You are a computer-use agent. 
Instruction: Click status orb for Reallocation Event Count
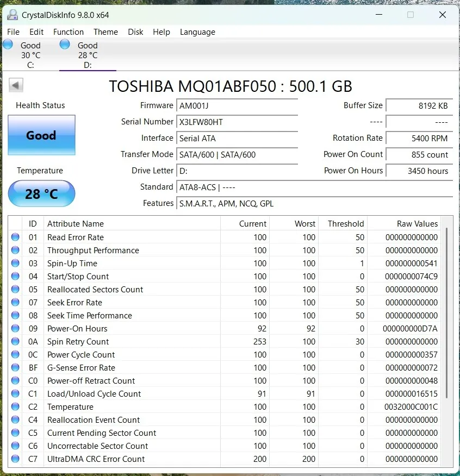[x=15, y=420]
